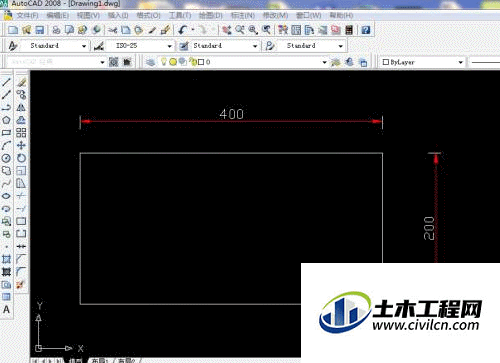The height and width of the screenshot is (363, 500).
Task: Select the Line draw tool
Action: (6, 82)
